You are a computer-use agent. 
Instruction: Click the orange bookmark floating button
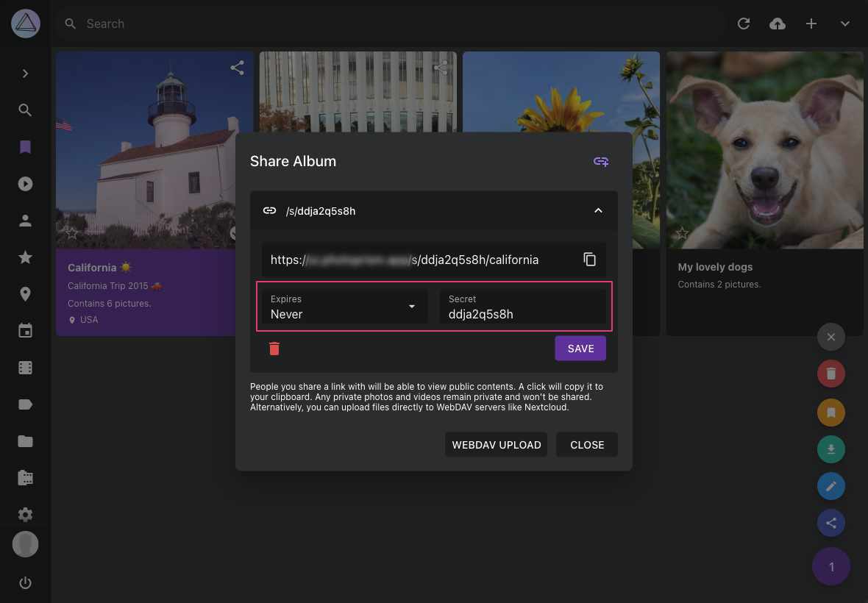831,413
